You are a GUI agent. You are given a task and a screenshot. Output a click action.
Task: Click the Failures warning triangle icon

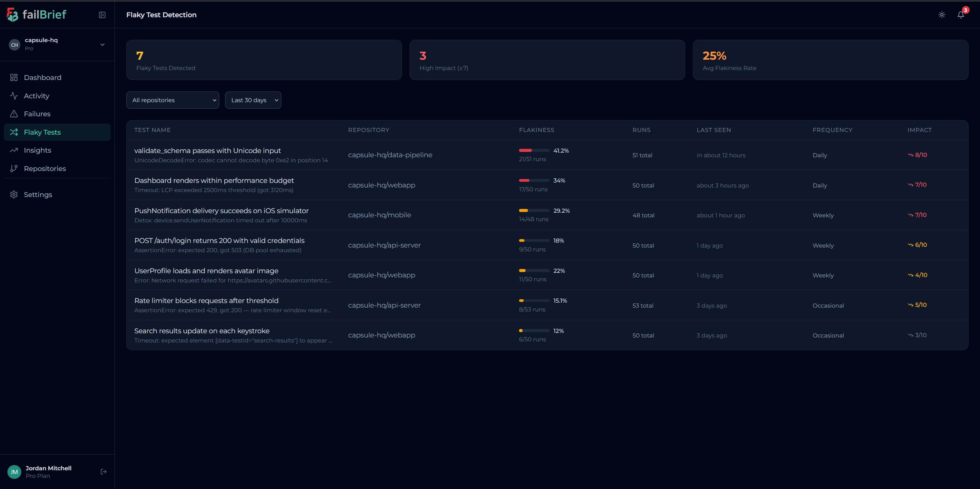(14, 114)
